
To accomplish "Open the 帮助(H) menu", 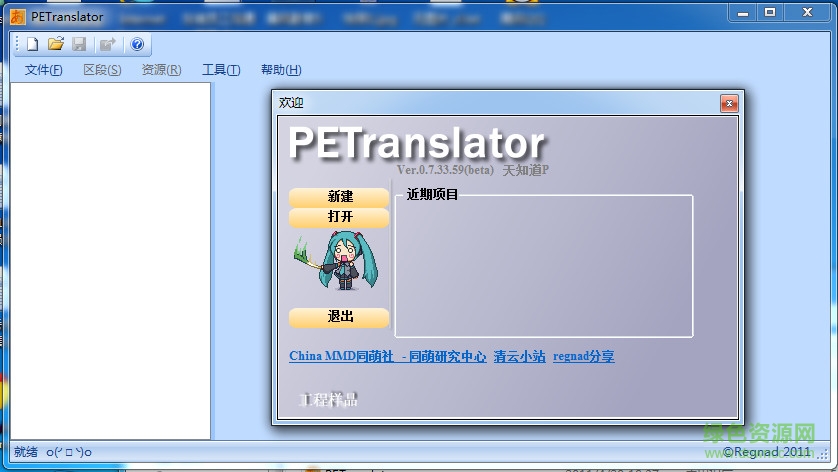I will [281, 70].
